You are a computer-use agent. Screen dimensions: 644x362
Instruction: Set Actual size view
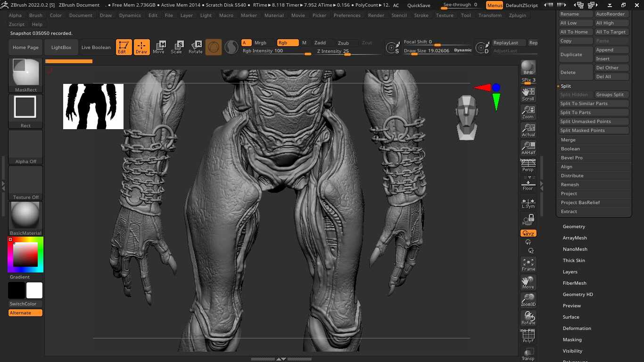click(x=528, y=130)
